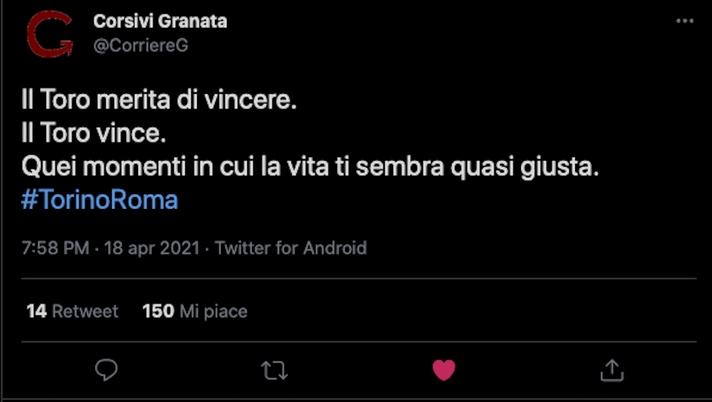Image resolution: width=712 pixels, height=402 pixels.
Task: Open the share tweet icon
Action: click(612, 370)
